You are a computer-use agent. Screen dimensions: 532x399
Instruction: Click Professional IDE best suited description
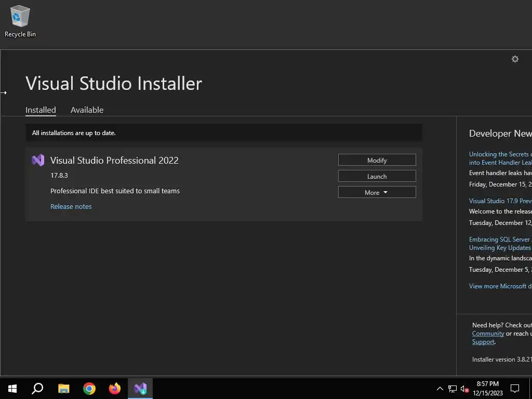115,191
